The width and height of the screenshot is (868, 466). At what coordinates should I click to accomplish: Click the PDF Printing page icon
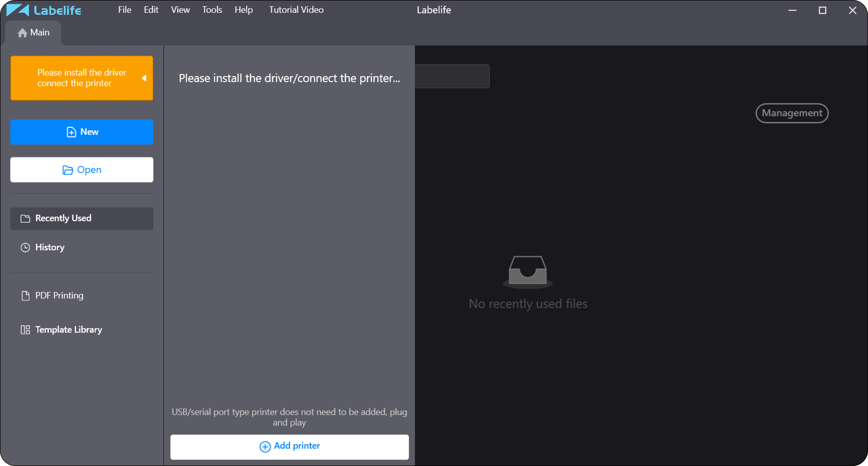tap(25, 296)
